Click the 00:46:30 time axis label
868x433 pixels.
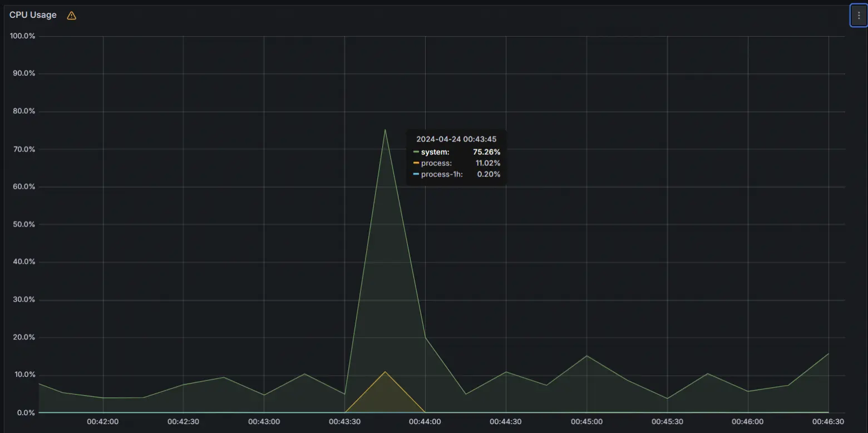click(828, 422)
